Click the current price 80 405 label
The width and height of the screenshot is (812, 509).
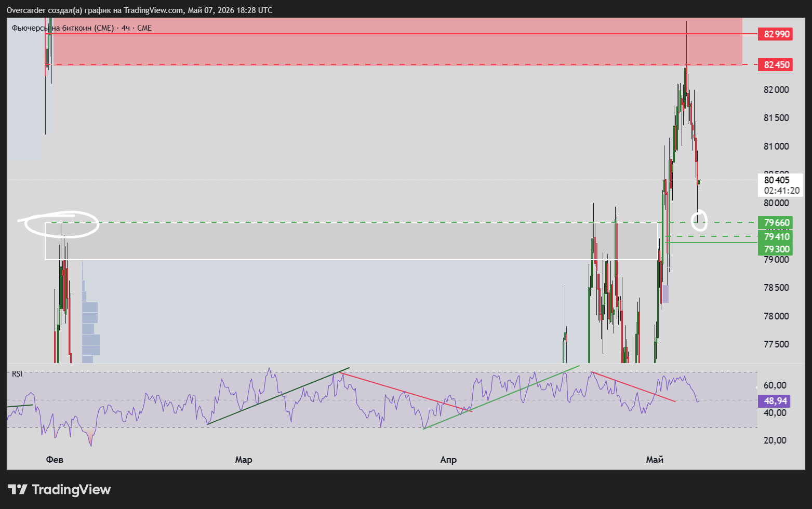(x=777, y=180)
